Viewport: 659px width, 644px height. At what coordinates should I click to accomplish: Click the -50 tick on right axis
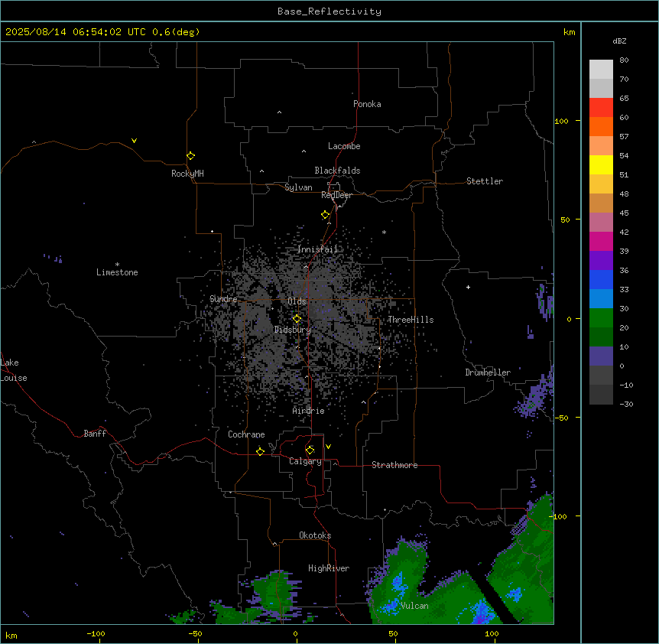coord(561,418)
